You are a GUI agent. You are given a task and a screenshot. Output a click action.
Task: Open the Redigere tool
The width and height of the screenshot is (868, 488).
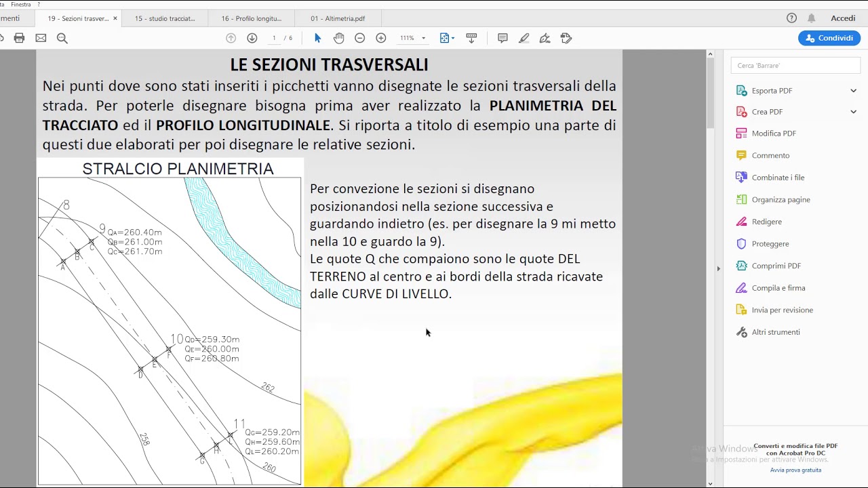click(766, 222)
